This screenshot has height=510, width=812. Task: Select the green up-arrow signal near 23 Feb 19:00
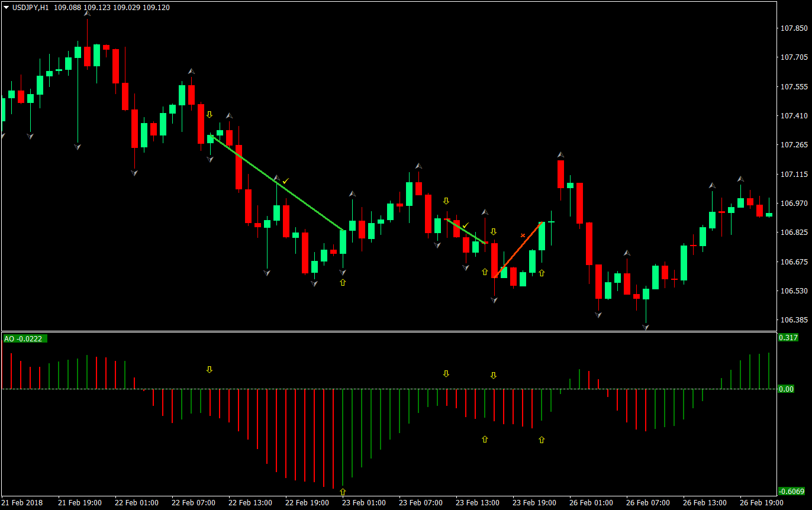(x=540, y=273)
